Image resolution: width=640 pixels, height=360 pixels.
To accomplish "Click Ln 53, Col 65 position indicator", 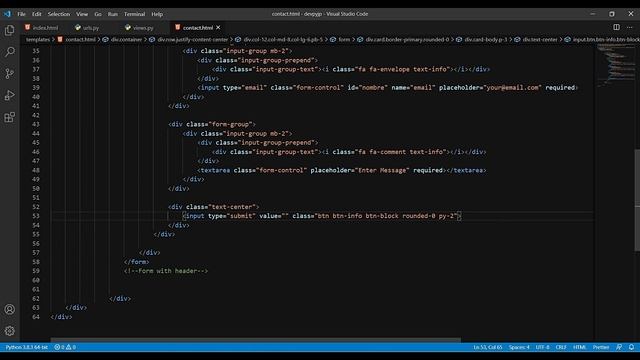I will pos(488,347).
